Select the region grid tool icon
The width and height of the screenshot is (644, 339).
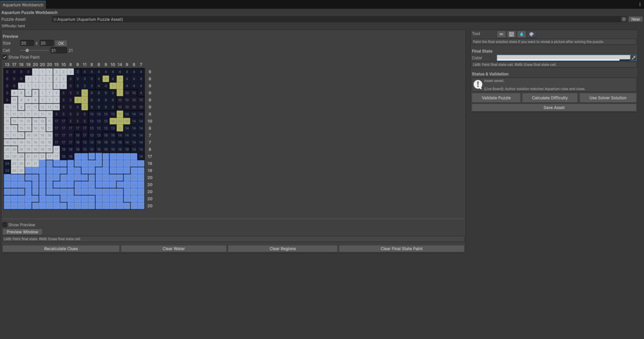[511, 34]
